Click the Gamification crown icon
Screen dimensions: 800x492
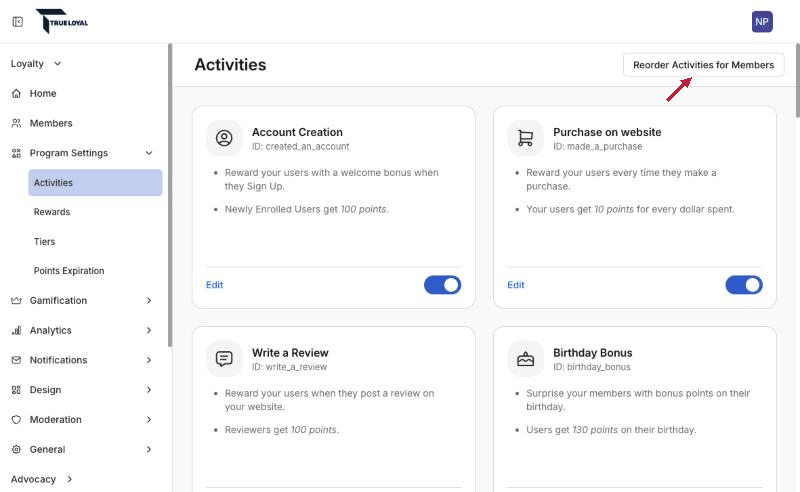click(16, 301)
